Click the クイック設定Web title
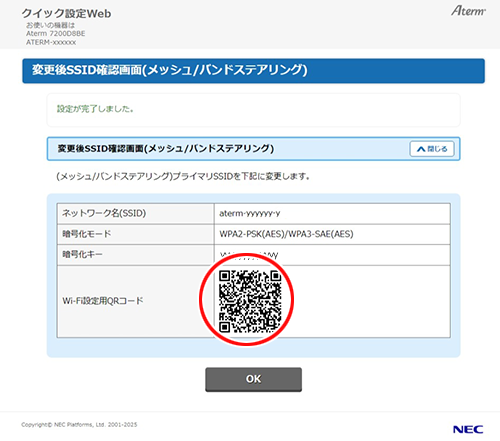This screenshot has width=500, height=441. 66,13
